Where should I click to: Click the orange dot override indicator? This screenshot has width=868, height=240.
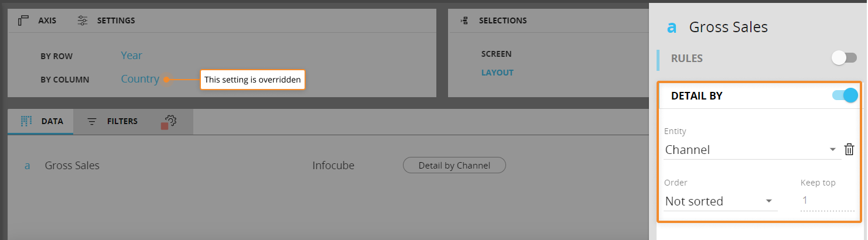[167, 79]
